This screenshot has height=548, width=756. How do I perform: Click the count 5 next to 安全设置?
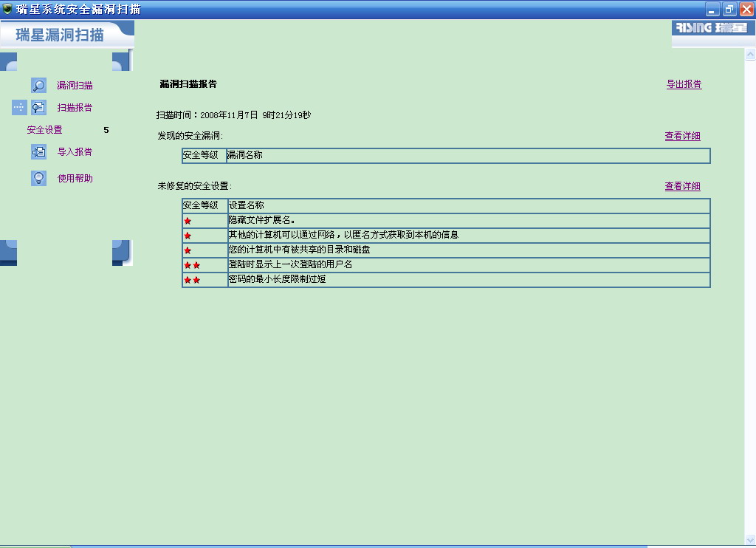(106, 130)
